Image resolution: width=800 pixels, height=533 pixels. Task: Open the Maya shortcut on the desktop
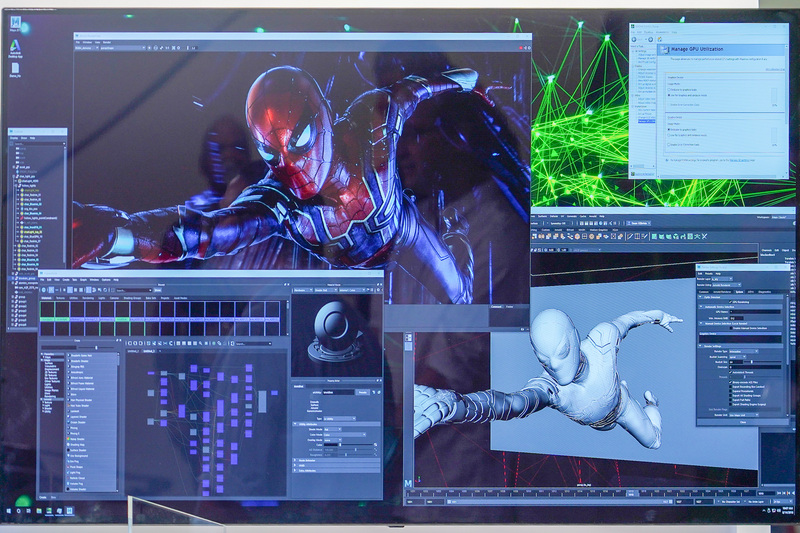tap(16, 23)
